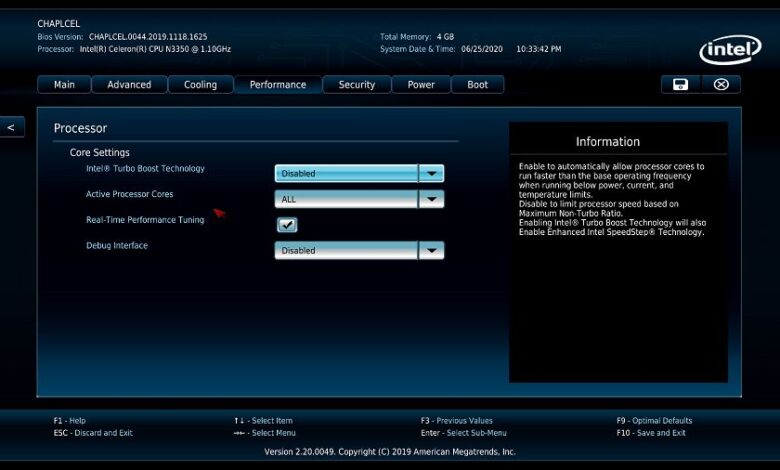Click the Core Settings heading

[x=99, y=153]
